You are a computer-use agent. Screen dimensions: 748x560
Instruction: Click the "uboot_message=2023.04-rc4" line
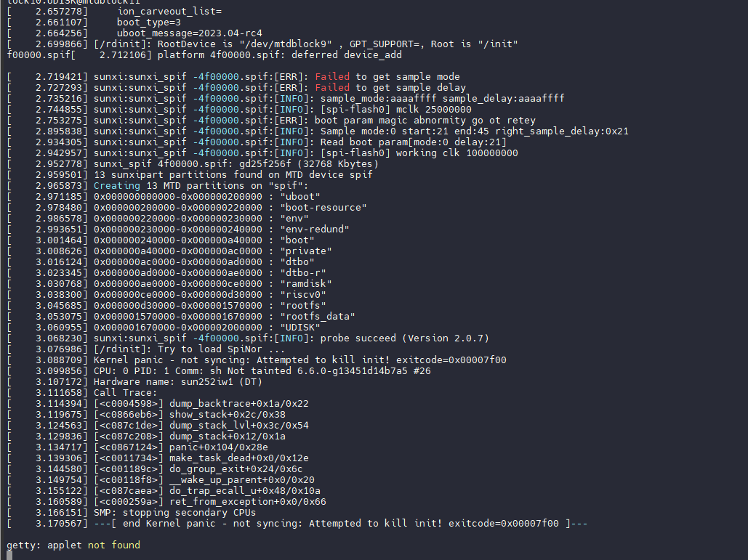[x=189, y=33]
